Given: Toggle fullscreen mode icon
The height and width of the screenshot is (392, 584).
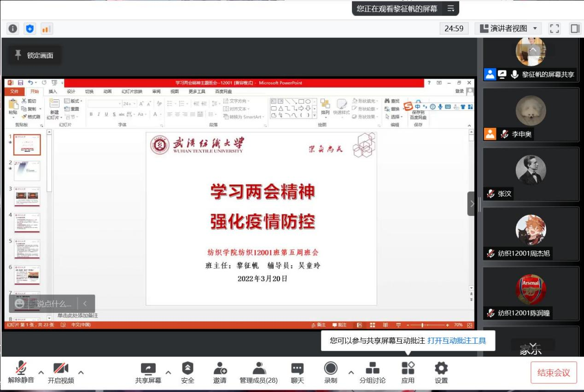Looking at the screenshot, I should (555, 29).
